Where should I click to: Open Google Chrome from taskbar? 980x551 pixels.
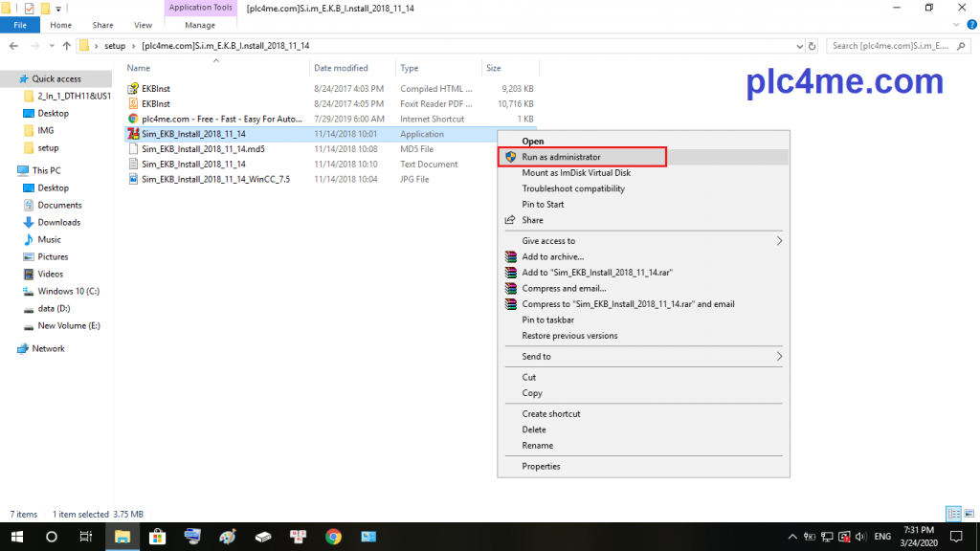point(333,537)
